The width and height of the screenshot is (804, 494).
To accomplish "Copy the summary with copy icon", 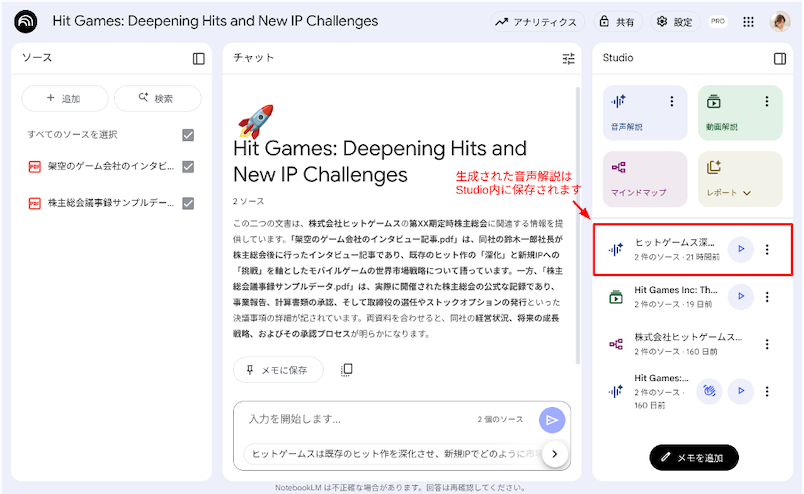I will 347,370.
